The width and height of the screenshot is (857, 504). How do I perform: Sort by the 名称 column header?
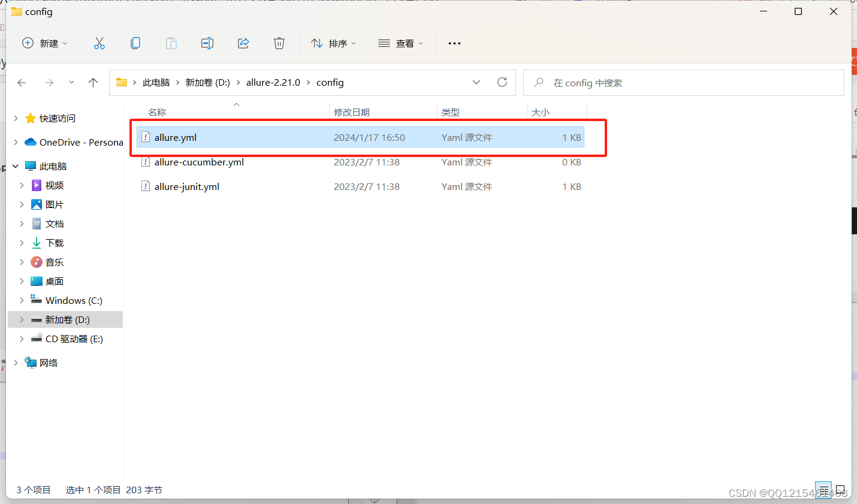(x=157, y=112)
